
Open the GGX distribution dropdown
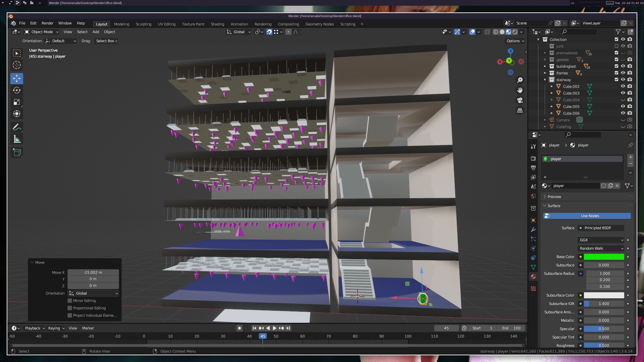(601, 240)
